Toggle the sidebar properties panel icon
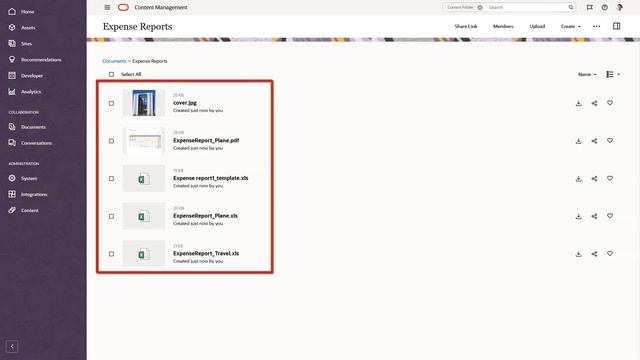640x360 pixels. click(616, 26)
